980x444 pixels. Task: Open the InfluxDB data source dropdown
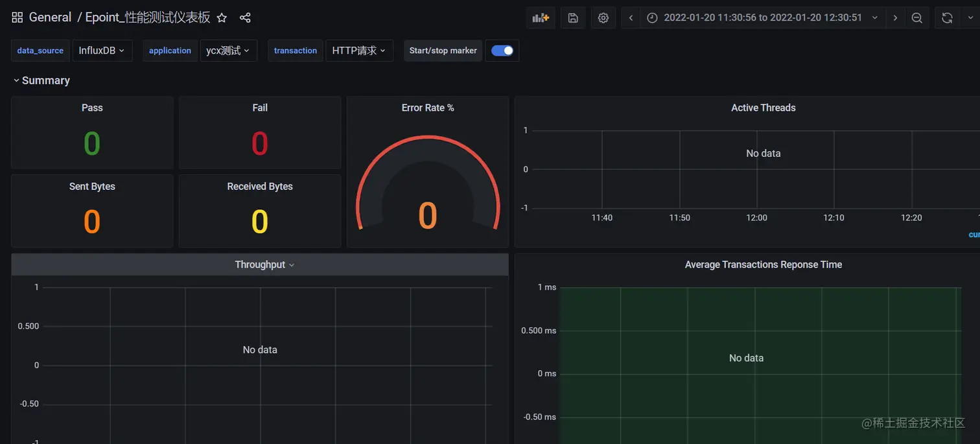[102, 51]
